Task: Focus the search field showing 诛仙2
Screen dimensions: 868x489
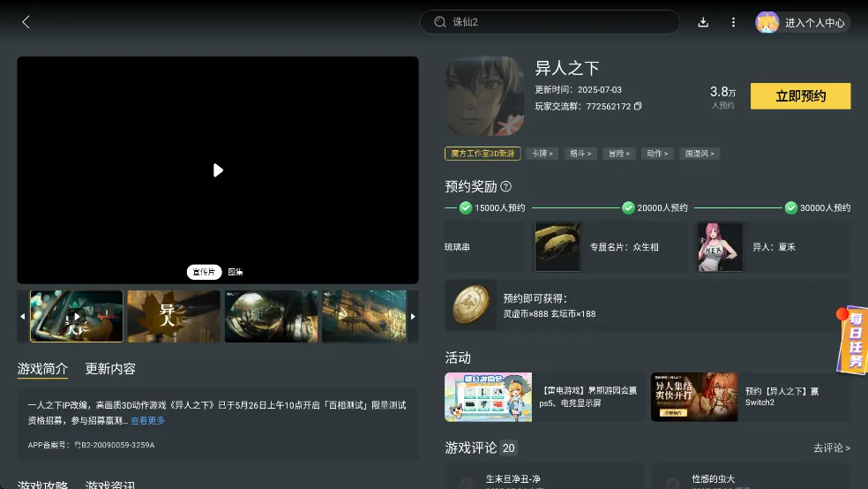Action: [550, 22]
